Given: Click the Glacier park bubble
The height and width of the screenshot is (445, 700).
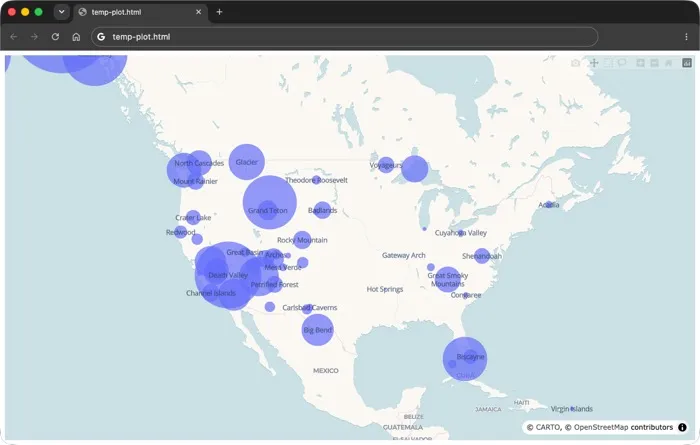Looking at the screenshot, I should (246, 162).
